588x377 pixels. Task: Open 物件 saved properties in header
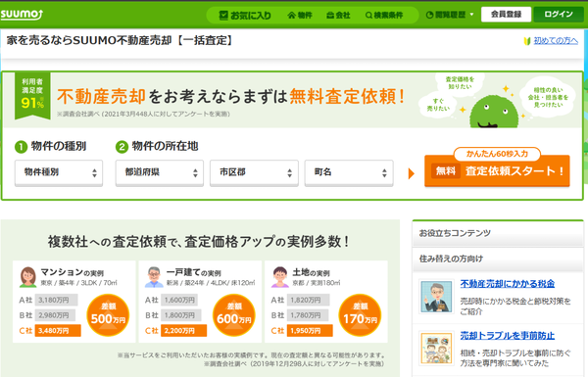tap(300, 16)
